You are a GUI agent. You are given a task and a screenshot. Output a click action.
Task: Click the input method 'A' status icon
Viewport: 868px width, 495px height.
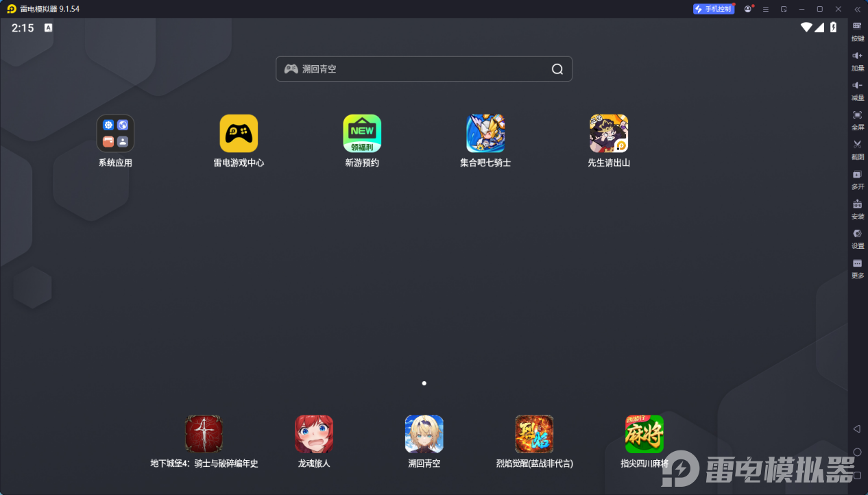pyautogui.click(x=49, y=28)
